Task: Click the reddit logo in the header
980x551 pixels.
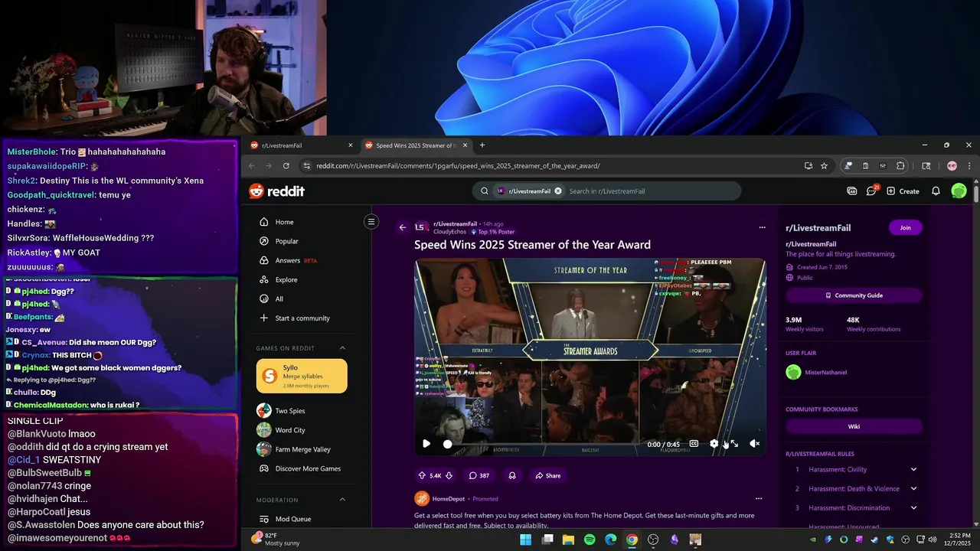Action: [276, 191]
